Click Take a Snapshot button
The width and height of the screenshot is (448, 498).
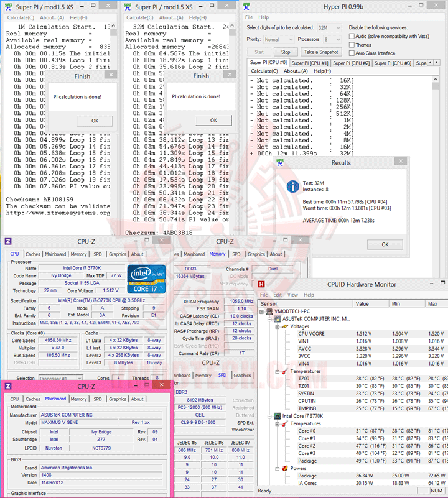click(321, 52)
